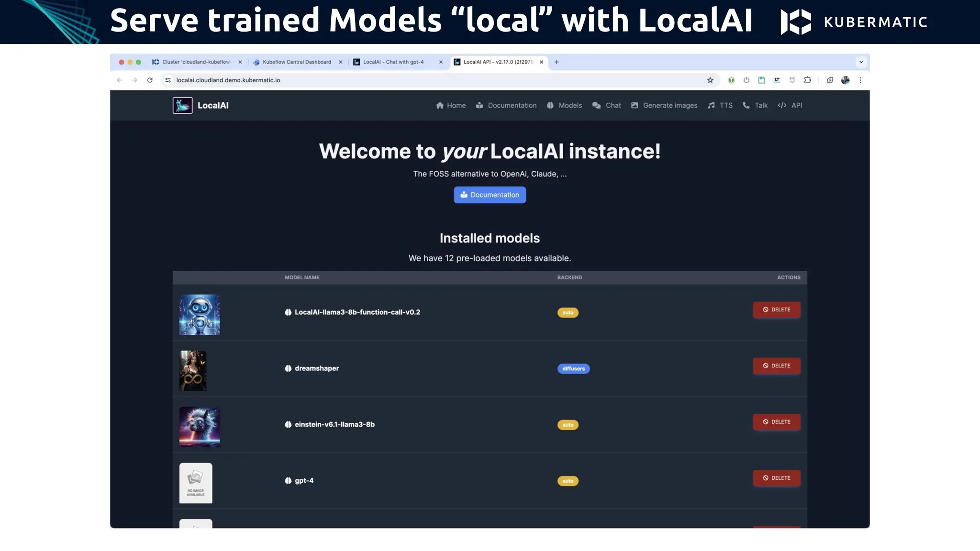Open the browser extensions puzzle icon

pos(808,80)
